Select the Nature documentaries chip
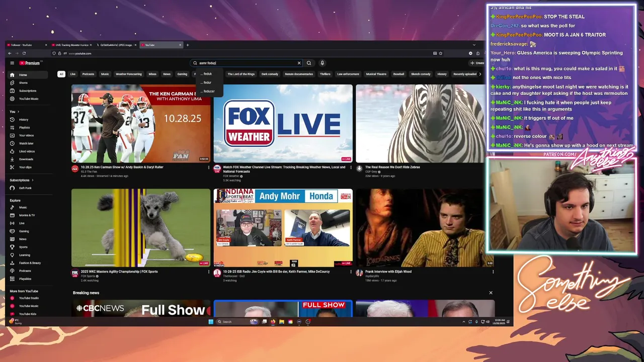 point(299,74)
